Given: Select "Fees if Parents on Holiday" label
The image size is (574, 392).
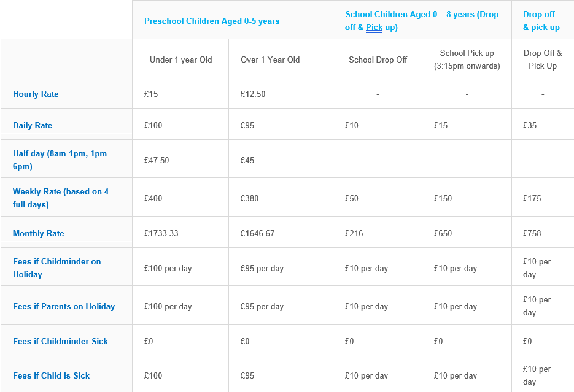Looking at the screenshot, I should tap(64, 307).
